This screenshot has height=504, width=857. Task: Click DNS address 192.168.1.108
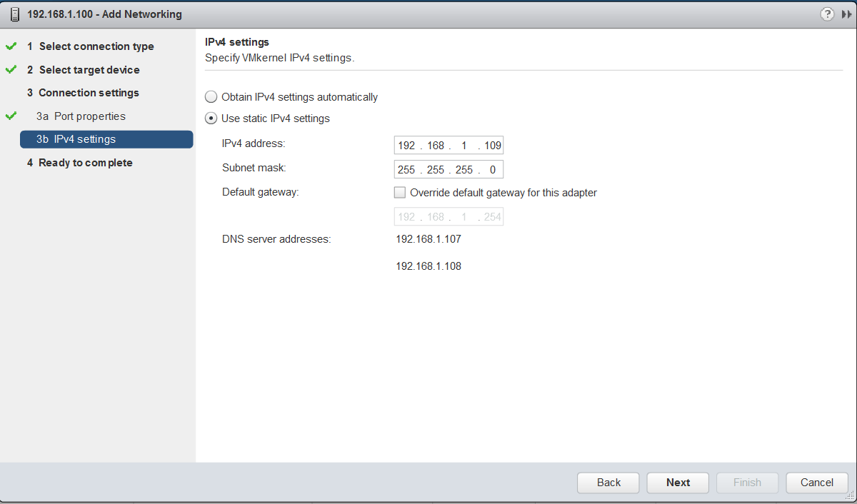(x=428, y=266)
